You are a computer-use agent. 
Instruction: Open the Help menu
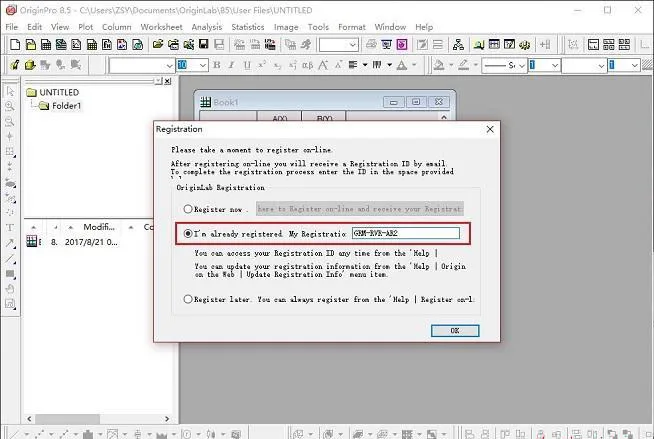[424, 27]
